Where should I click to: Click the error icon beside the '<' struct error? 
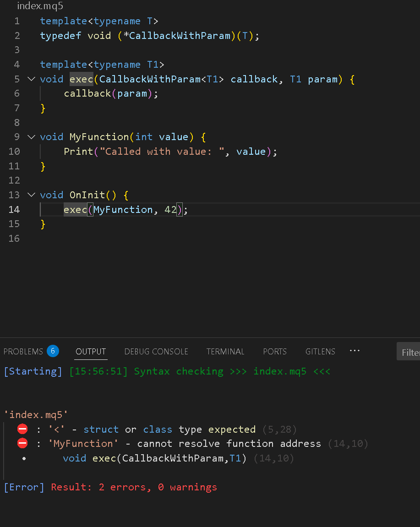tap(22, 429)
